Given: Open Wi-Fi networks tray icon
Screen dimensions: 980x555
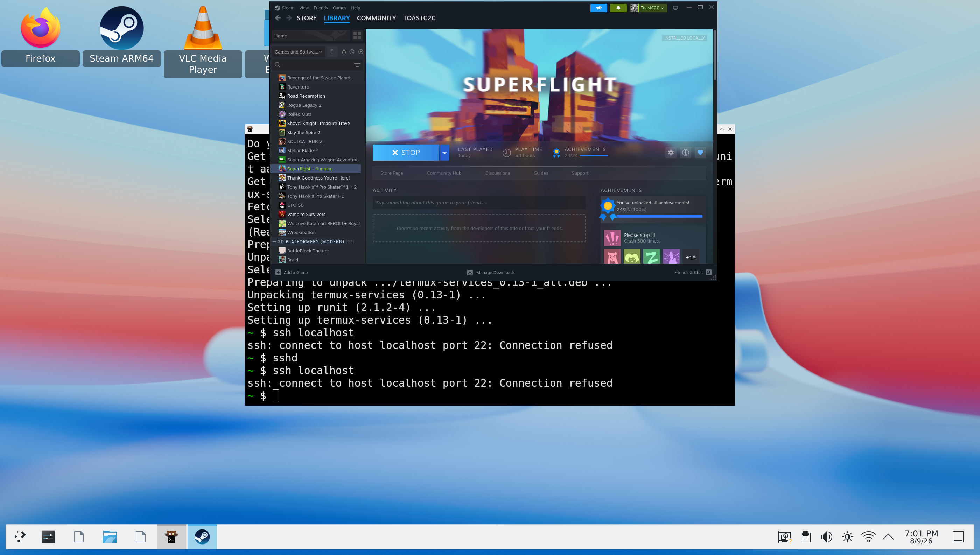Looking at the screenshot, I should tap(868, 537).
